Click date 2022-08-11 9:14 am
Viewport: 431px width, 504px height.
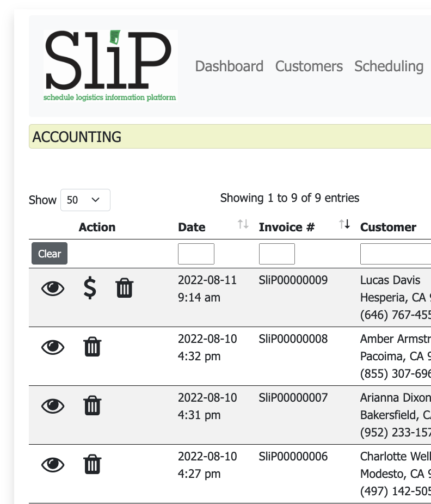tap(207, 288)
